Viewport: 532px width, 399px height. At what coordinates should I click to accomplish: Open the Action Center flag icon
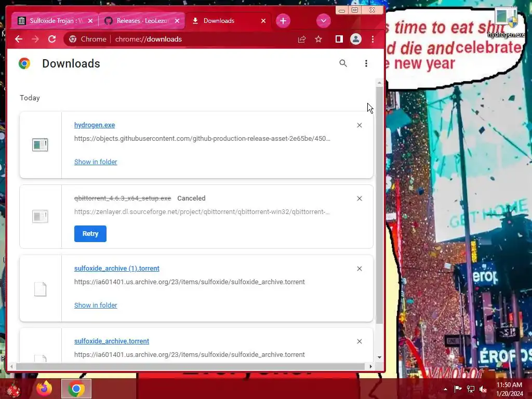458,389
